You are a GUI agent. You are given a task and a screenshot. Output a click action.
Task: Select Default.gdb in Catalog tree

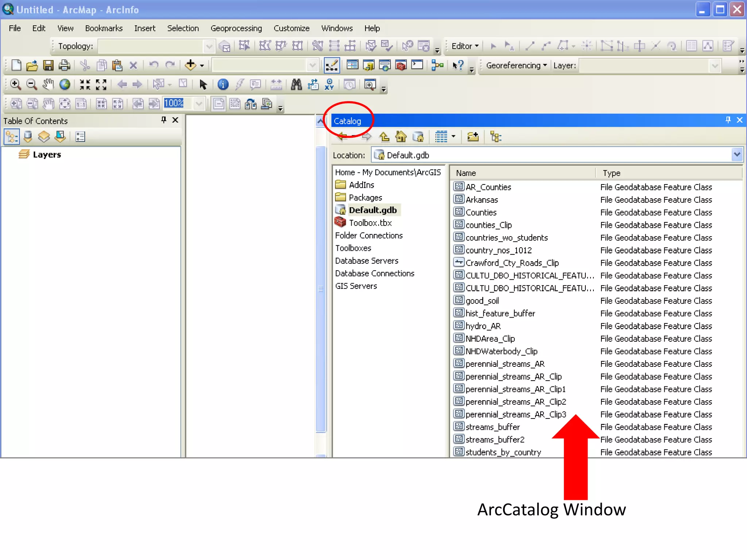click(x=372, y=210)
